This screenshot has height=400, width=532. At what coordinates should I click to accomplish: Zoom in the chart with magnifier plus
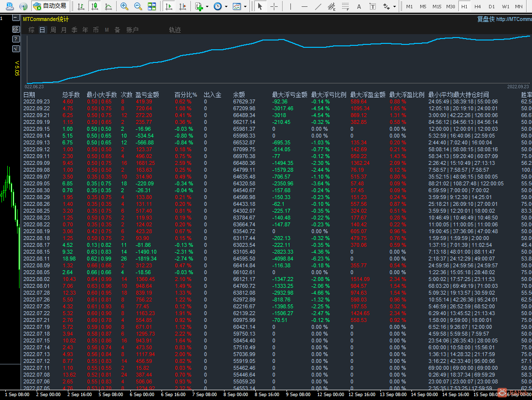click(x=124, y=6)
